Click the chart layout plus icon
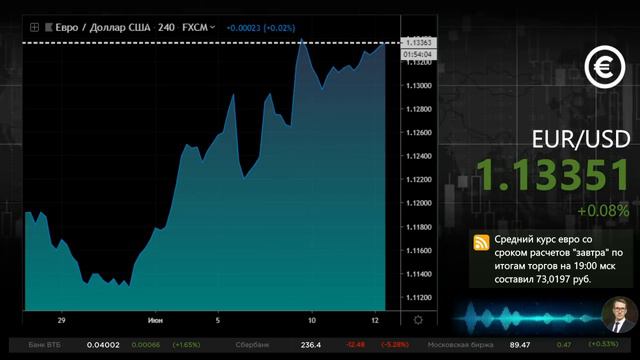The image size is (640, 360). 34,27
